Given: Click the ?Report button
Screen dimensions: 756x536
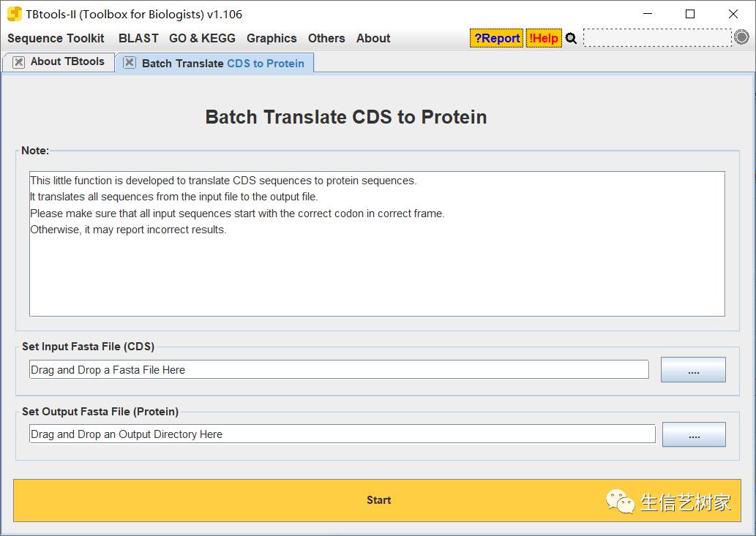Looking at the screenshot, I should [497, 38].
